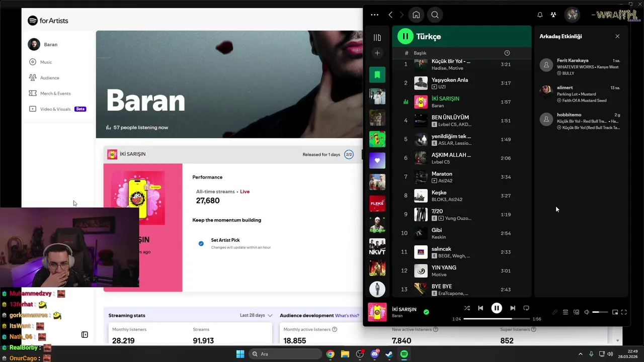The width and height of the screenshot is (644, 362).
Task: Open the Windows Start menu
Action: pyautogui.click(x=240, y=354)
